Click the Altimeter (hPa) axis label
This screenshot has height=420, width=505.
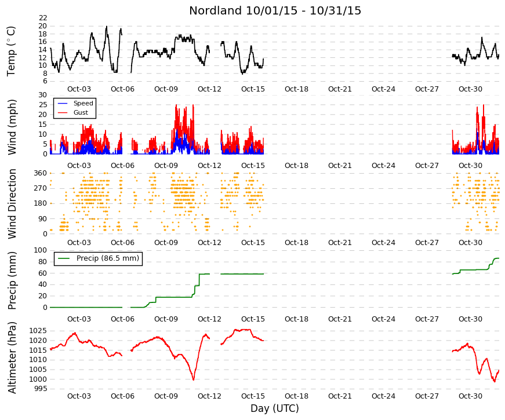click(x=12, y=357)
